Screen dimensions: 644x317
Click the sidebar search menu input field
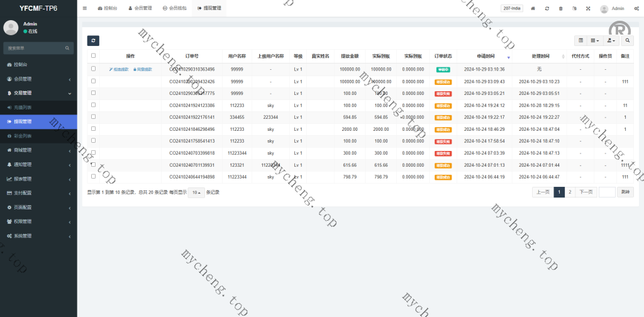35,48
